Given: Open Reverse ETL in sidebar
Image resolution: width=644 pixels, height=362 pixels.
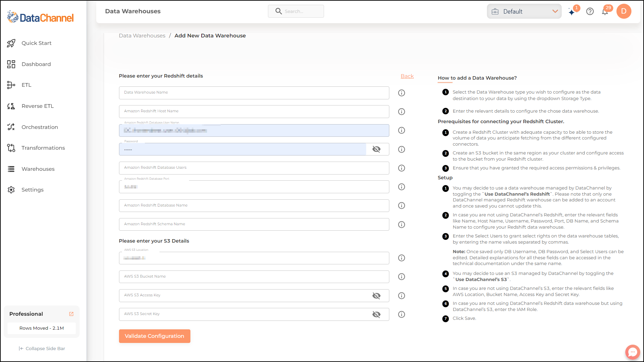Looking at the screenshot, I should (38, 106).
